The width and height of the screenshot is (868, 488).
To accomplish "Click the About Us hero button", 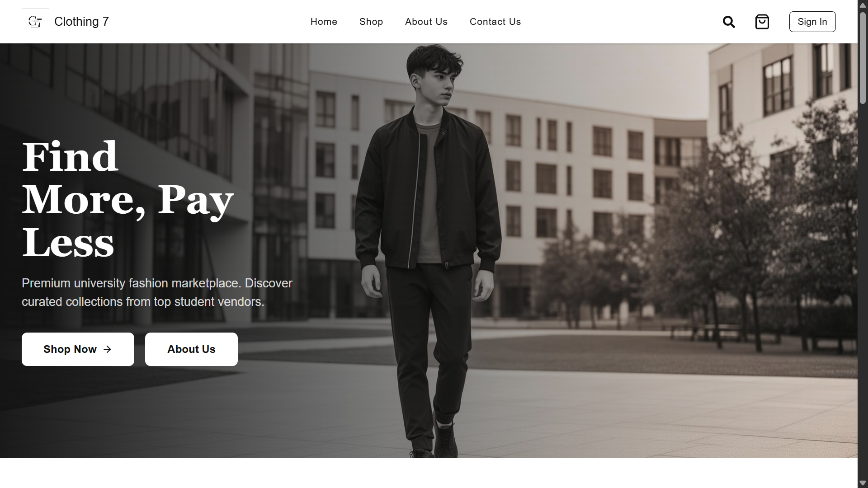I will 191,349.
